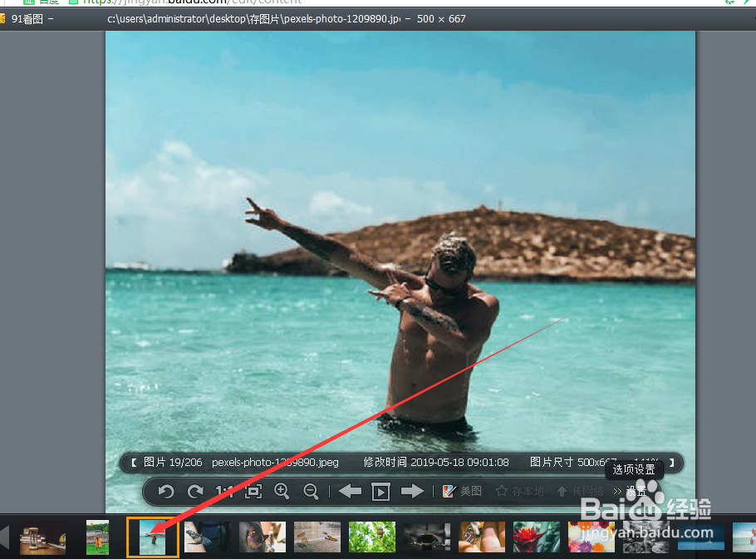Click the 图片尺寸 image size text
Viewport: 756px width, 559px height.
point(572,462)
